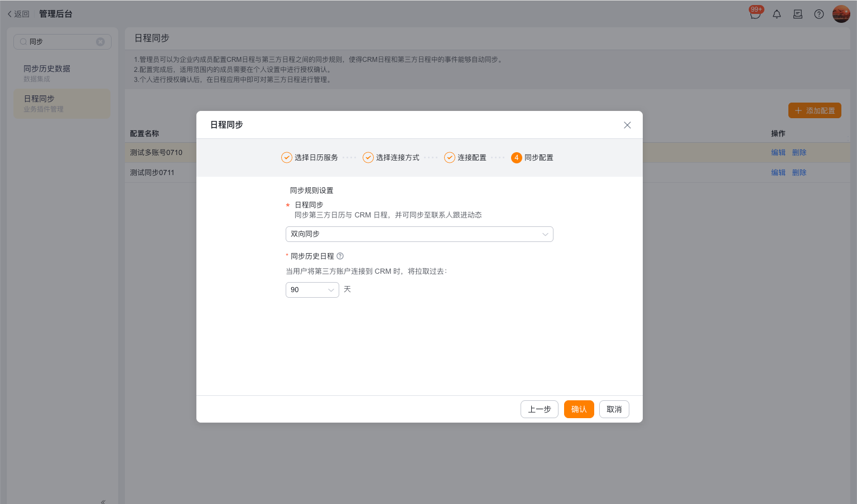Click the 配置名称 column header

coord(145,134)
